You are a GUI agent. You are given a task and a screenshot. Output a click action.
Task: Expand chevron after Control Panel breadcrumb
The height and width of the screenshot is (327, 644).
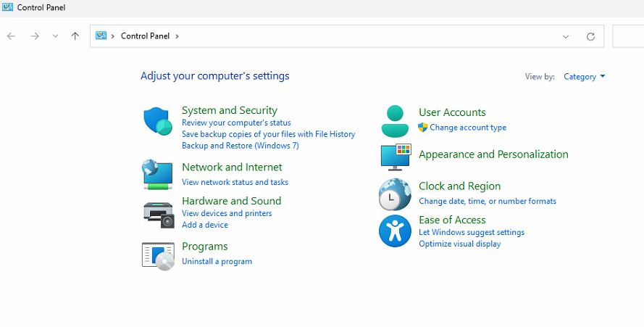coord(177,36)
